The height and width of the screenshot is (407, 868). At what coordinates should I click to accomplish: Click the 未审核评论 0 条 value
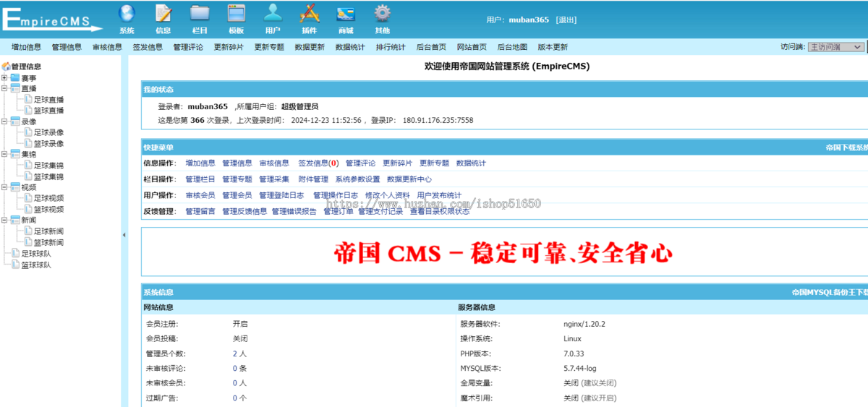click(239, 368)
